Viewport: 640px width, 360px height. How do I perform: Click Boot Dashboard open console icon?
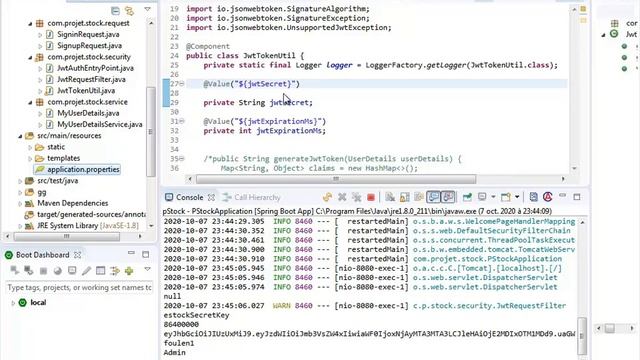[x=72, y=271]
